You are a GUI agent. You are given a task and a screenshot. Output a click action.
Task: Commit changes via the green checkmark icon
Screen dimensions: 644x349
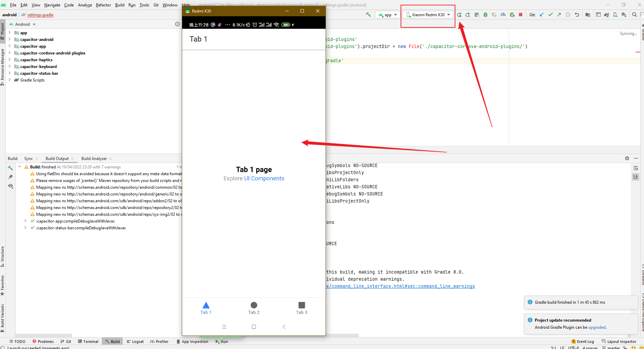coord(551,15)
